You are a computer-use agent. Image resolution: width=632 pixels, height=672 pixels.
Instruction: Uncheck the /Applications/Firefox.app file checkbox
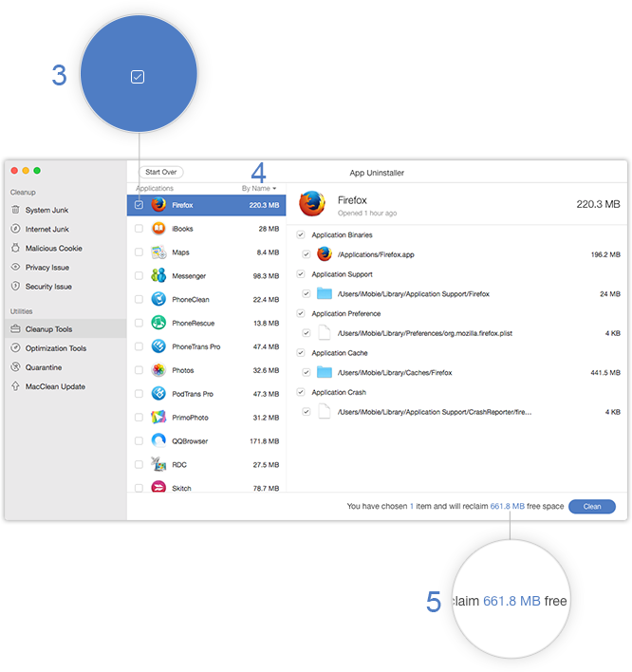pos(306,254)
